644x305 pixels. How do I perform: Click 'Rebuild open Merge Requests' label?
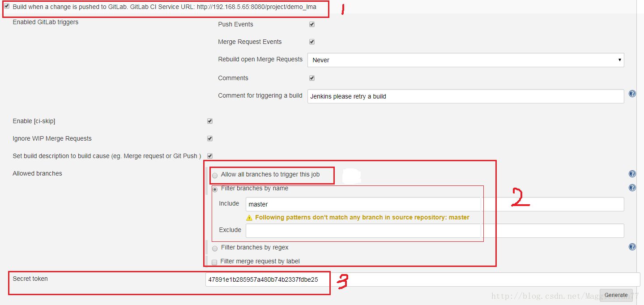pyautogui.click(x=260, y=59)
